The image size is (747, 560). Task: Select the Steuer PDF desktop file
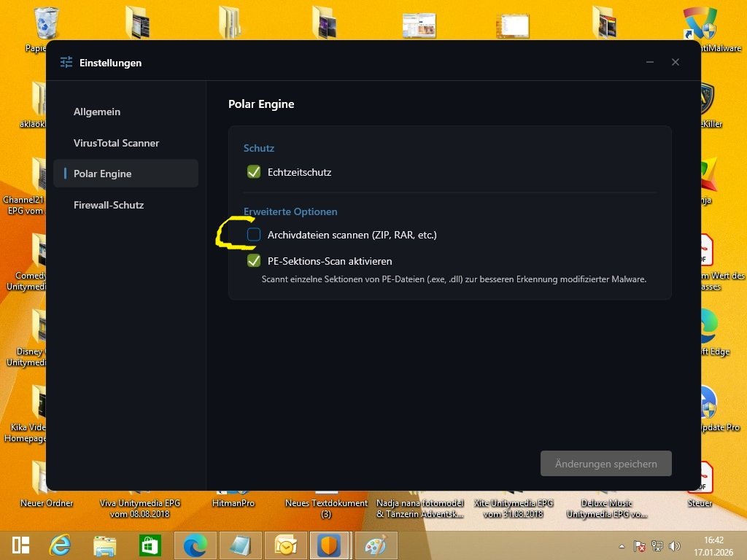[707, 477]
